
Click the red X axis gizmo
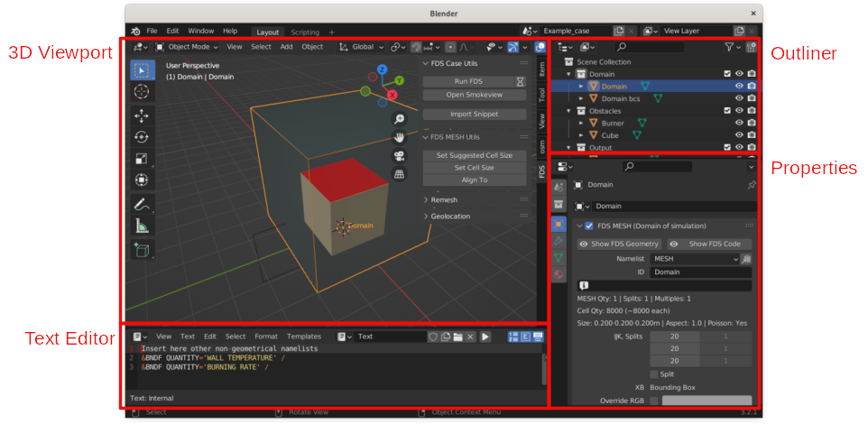(x=393, y=95)
